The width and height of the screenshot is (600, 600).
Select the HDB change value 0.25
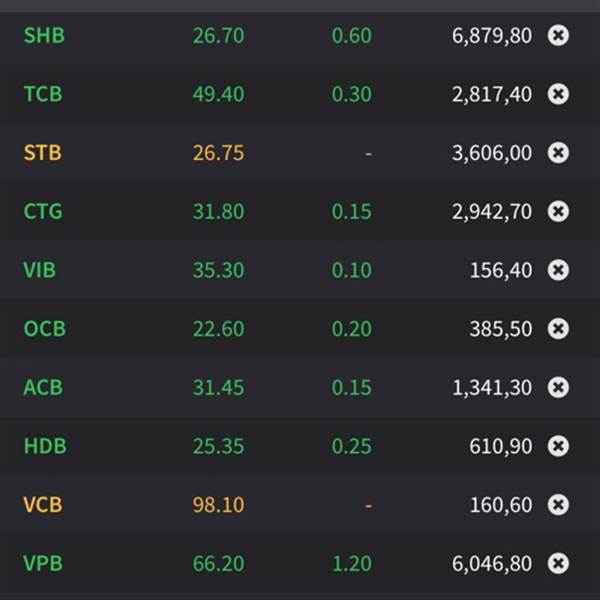(351, 446)
